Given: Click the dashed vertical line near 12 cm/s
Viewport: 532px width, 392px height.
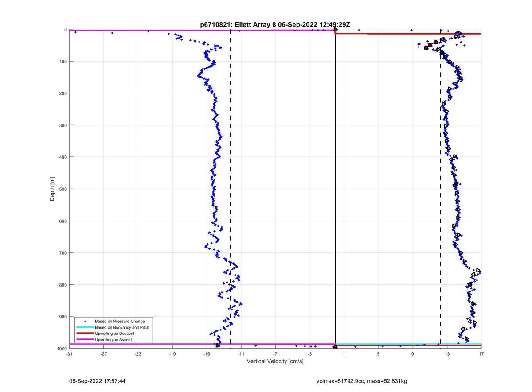Looking at the screenshot, I should [x=440, y=189].
